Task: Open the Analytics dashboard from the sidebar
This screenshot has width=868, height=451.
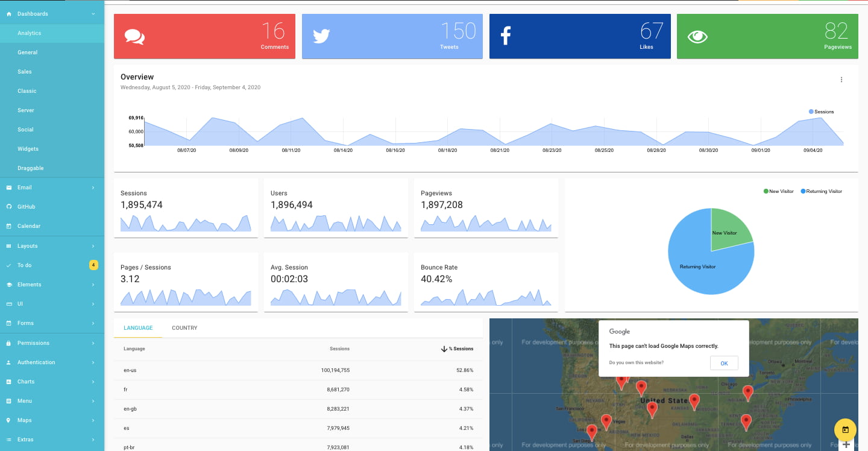Action: click(30, 33)
